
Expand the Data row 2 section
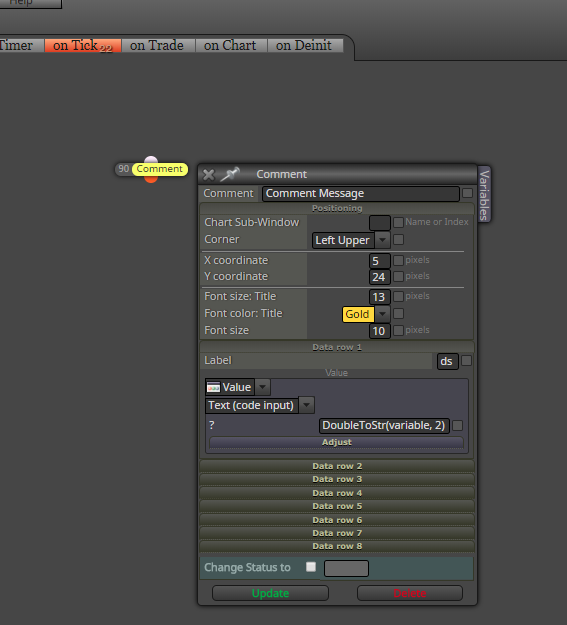click(x=337, y=466)
